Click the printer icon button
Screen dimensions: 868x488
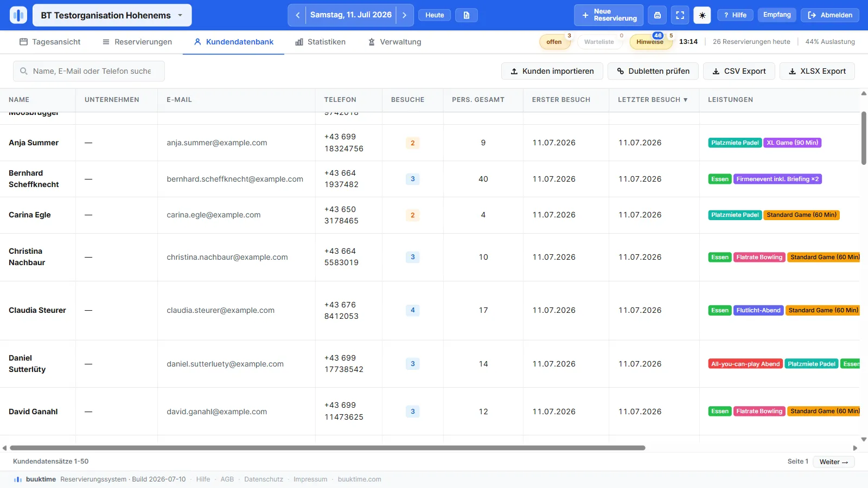[658, 15]
